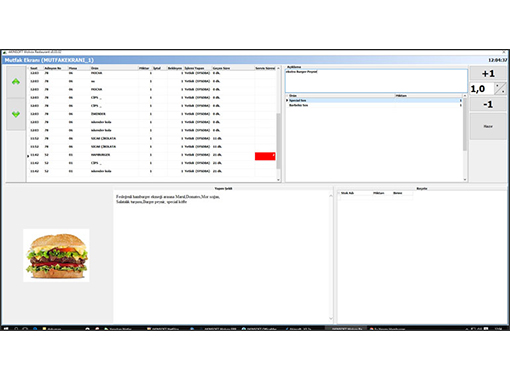Click the decimal separator key beside 1,0
The image size is (510, 380).
[500, 89]
